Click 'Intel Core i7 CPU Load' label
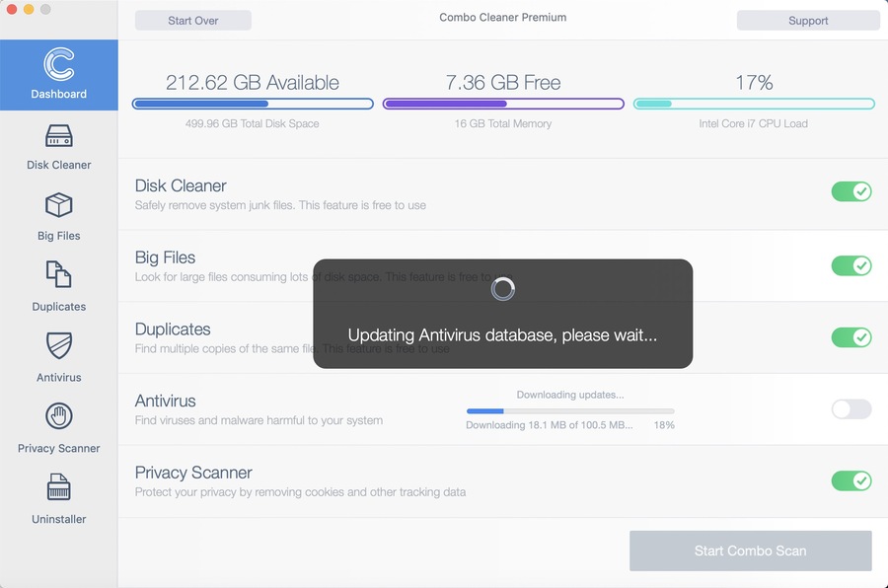The width and height of the screenshot is (888, 588). point(753,123)
